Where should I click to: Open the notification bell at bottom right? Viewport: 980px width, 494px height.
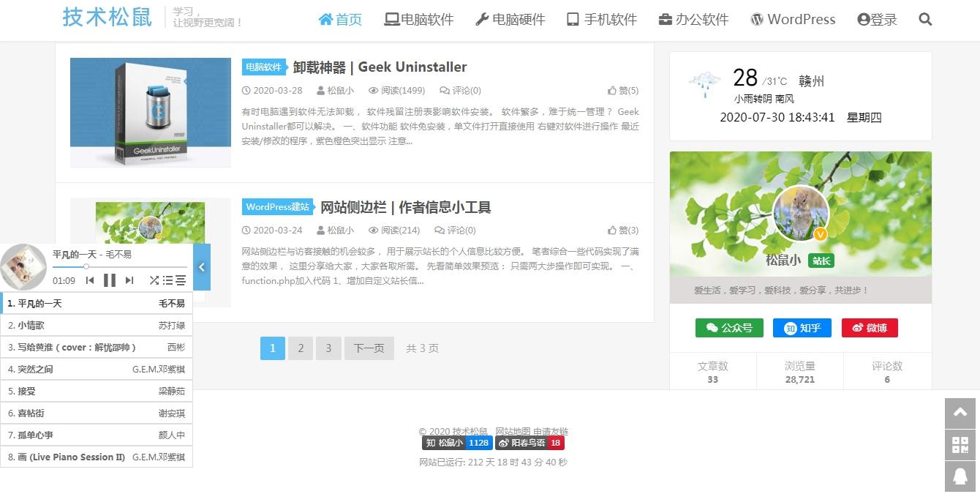[960, 476]
